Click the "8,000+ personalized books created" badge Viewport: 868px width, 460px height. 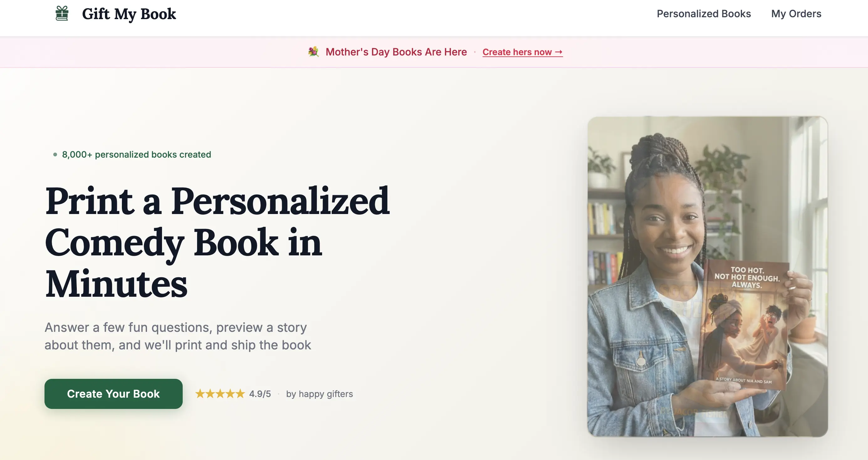point(136,155)
